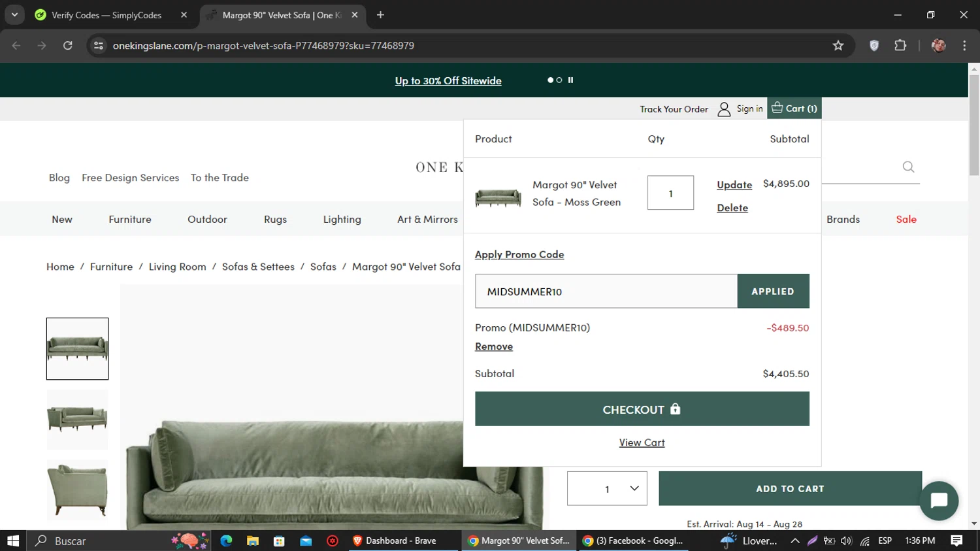The height and width of the screenshot is (551, 980).
Task: Expand the tab search chevron
Action: coord(14,15)
